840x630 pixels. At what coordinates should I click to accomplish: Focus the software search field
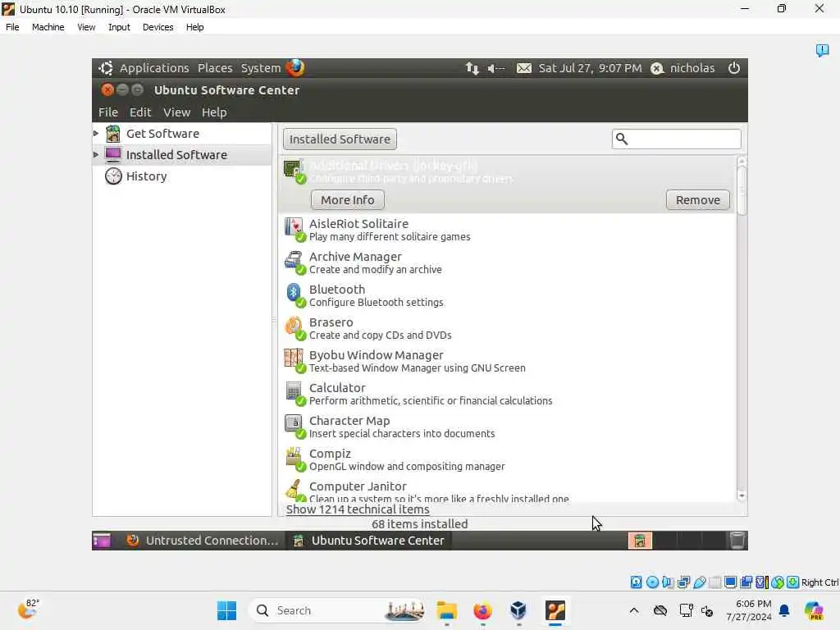[677, 139]
